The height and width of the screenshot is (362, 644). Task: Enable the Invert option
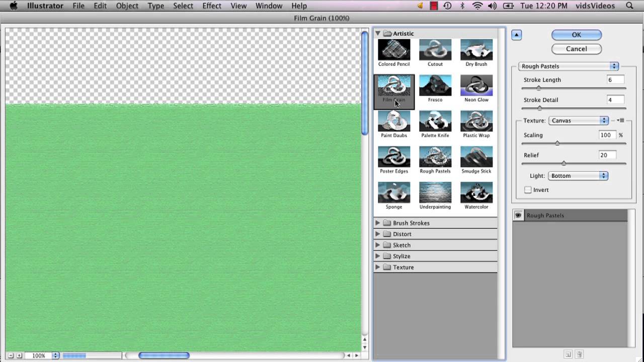[x=527, y=190]
